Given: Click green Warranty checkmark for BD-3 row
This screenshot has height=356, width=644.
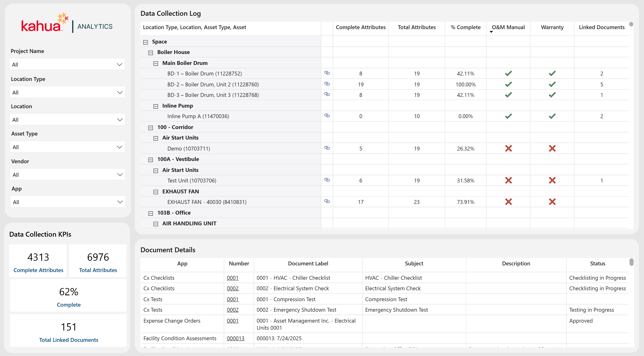Looking at the screenshot, I should (x=552, y=95).
